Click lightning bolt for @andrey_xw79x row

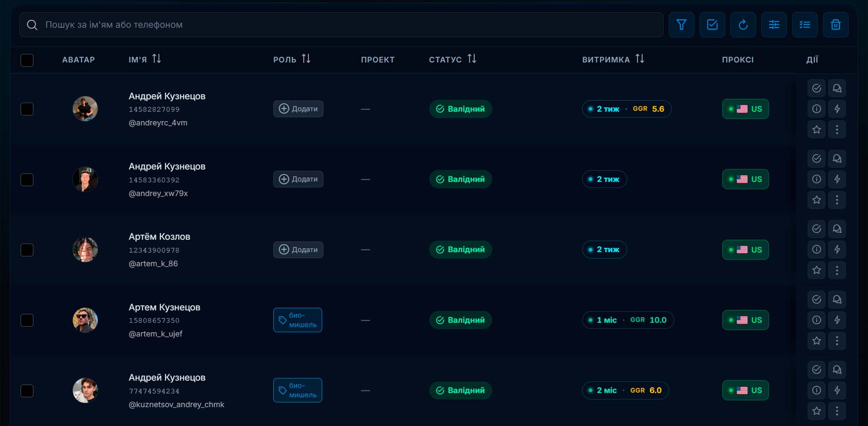click(x=837, y=179)
